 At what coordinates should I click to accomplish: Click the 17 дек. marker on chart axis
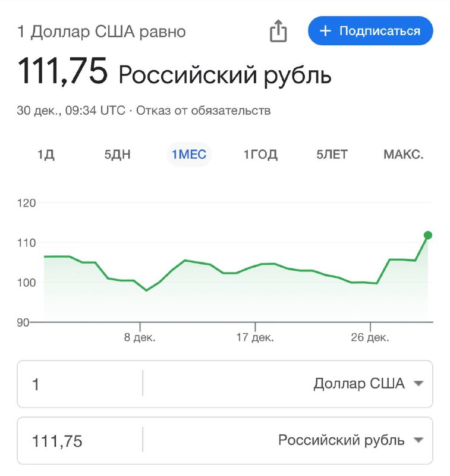[255, 337]
